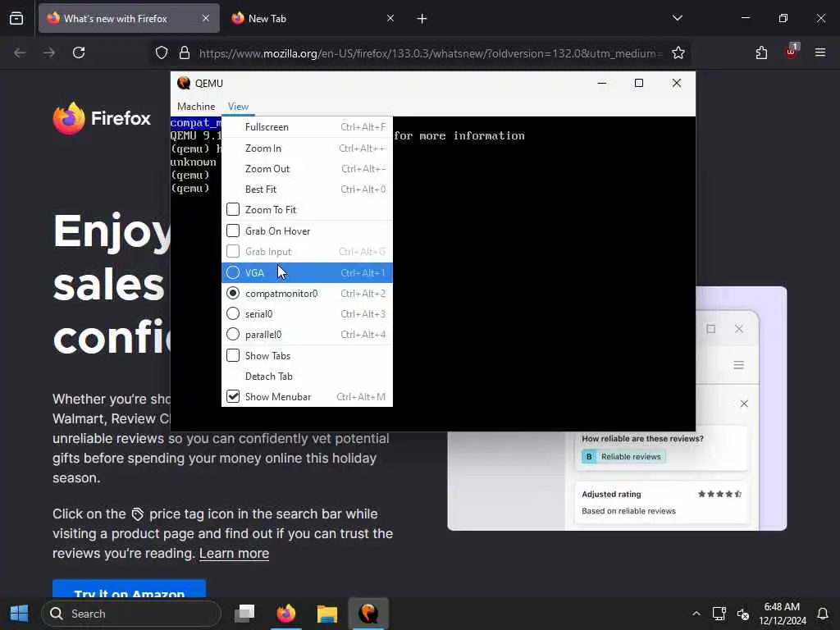Click the taskbar Search box
The height and width of the screenshot is (630, 840).
pyautogui.click(x=131, y=614)
